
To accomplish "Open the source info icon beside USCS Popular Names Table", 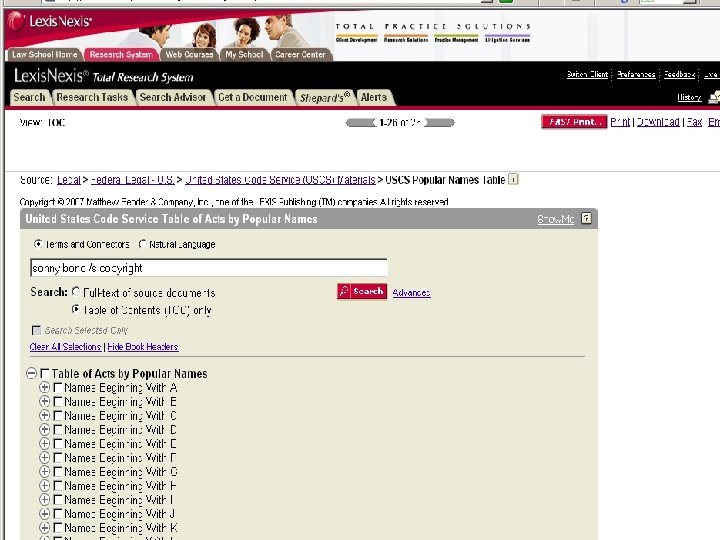I will [x=513, y=180].
